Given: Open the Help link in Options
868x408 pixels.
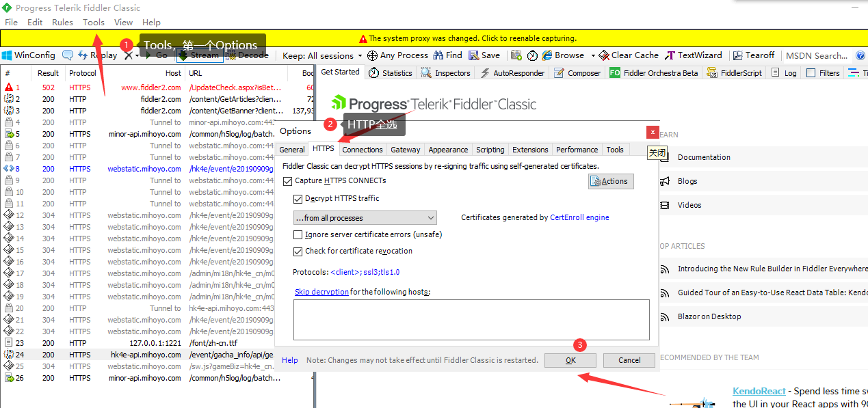Looking at the screenshot, I should 290,360.
